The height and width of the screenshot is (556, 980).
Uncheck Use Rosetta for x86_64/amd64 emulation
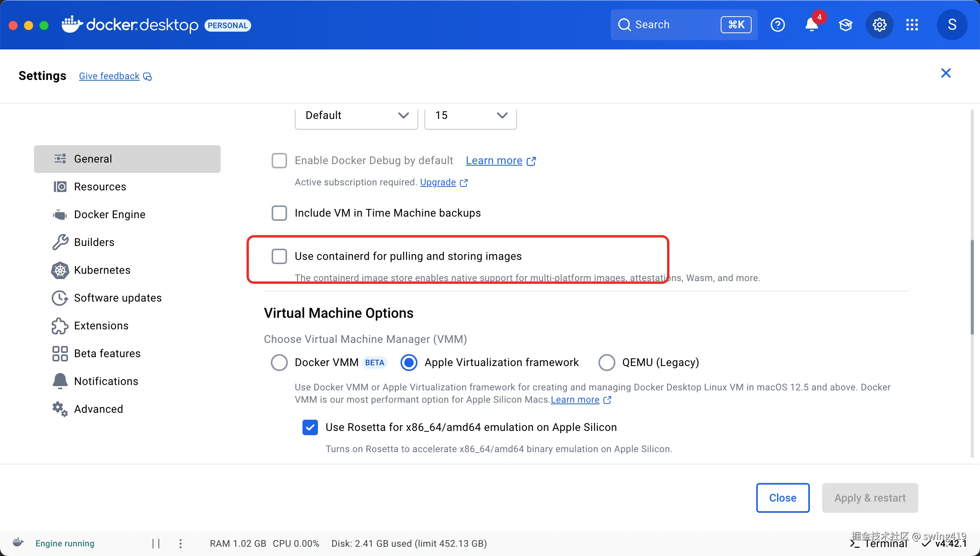(310, 427)
